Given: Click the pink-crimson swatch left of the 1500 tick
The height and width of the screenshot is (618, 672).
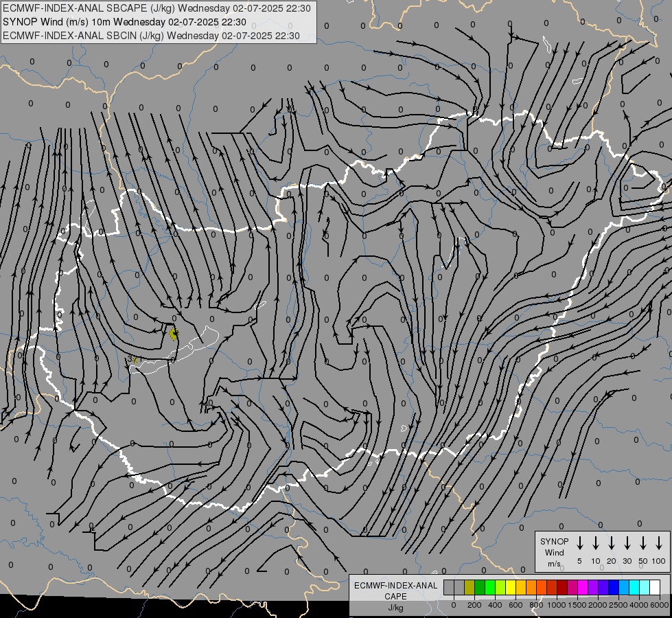Looking at the screenshot, I should point(572,587).
